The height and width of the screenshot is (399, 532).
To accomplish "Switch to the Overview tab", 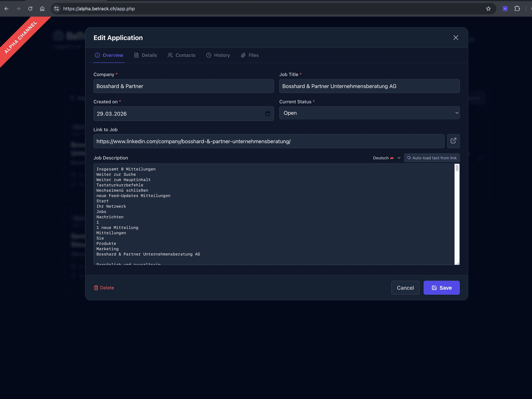I will [x=109, y=55].
